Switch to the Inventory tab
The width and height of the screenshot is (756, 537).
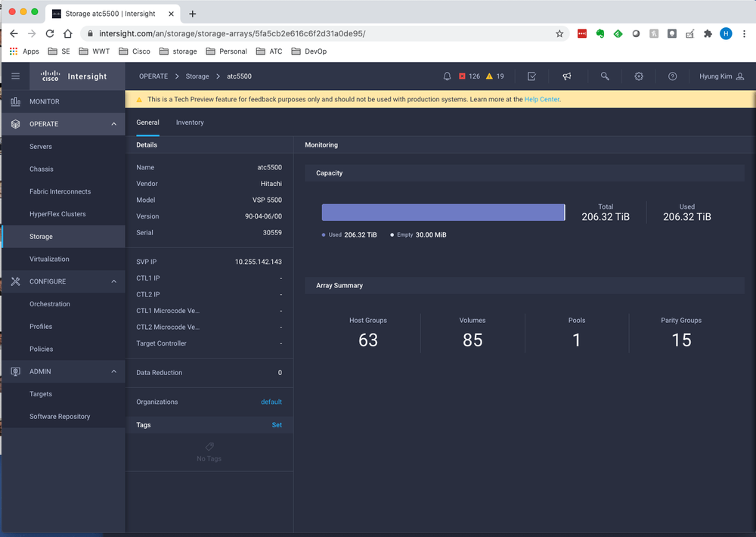190,123
